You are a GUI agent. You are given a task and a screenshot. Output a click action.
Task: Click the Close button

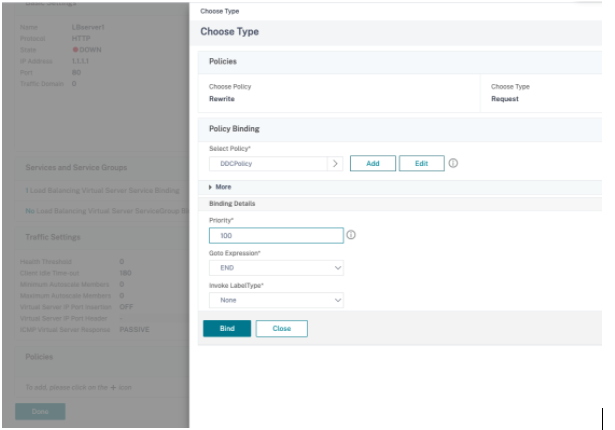click(281, 328)
